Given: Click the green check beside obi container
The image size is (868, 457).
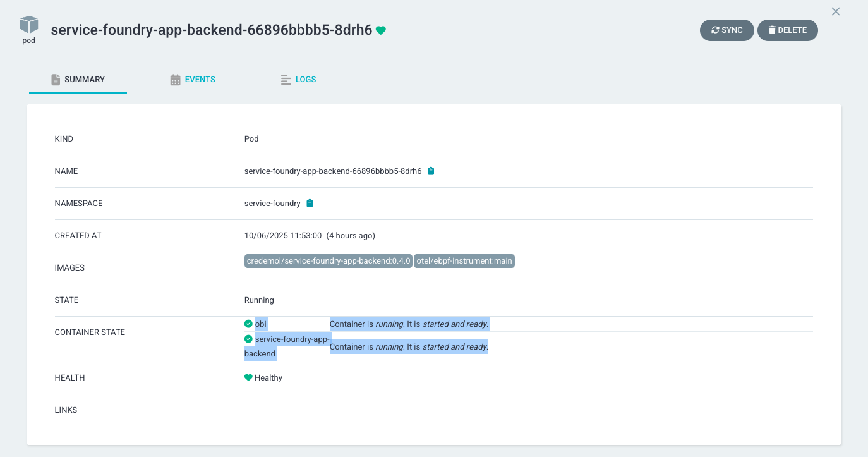Looking at the screenshot, I should point(248,324).
